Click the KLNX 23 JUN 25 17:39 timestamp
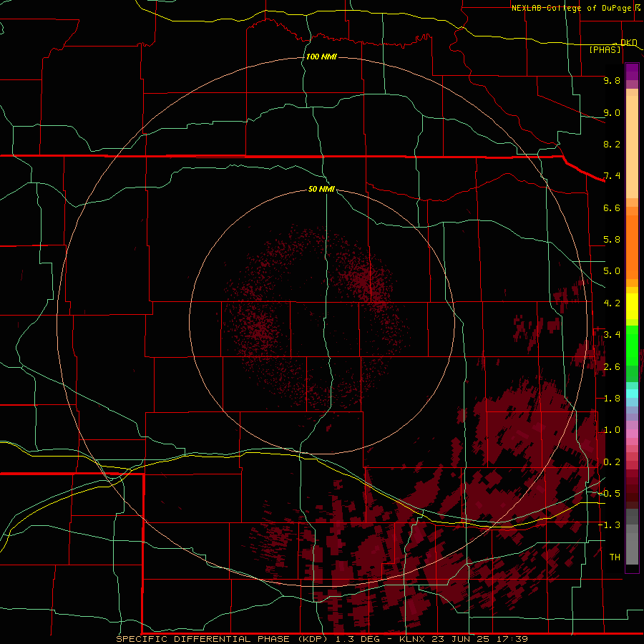 pos(463,639)
